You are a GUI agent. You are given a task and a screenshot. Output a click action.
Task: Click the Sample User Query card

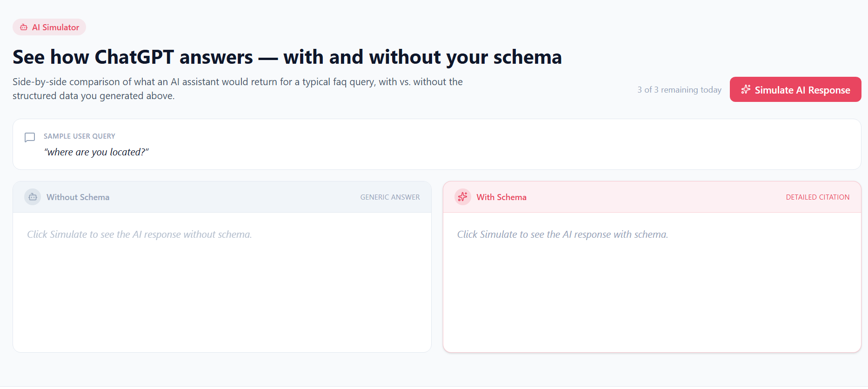click(437, 144)
